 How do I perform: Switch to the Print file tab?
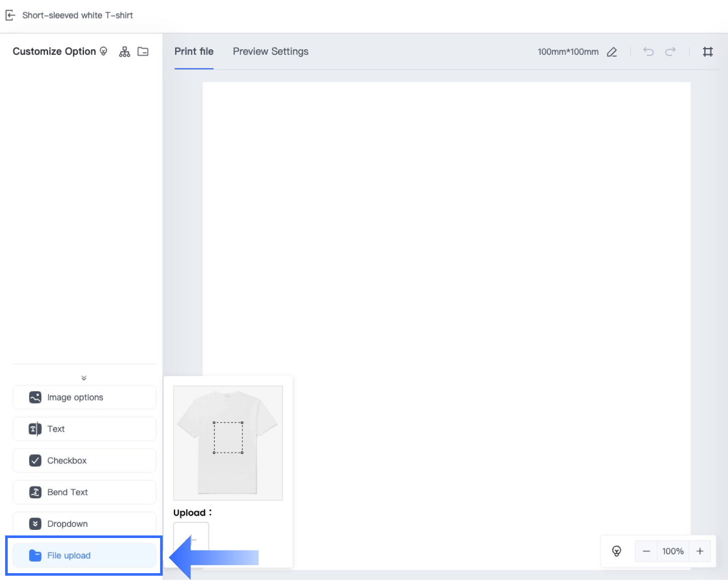[194, 51]
